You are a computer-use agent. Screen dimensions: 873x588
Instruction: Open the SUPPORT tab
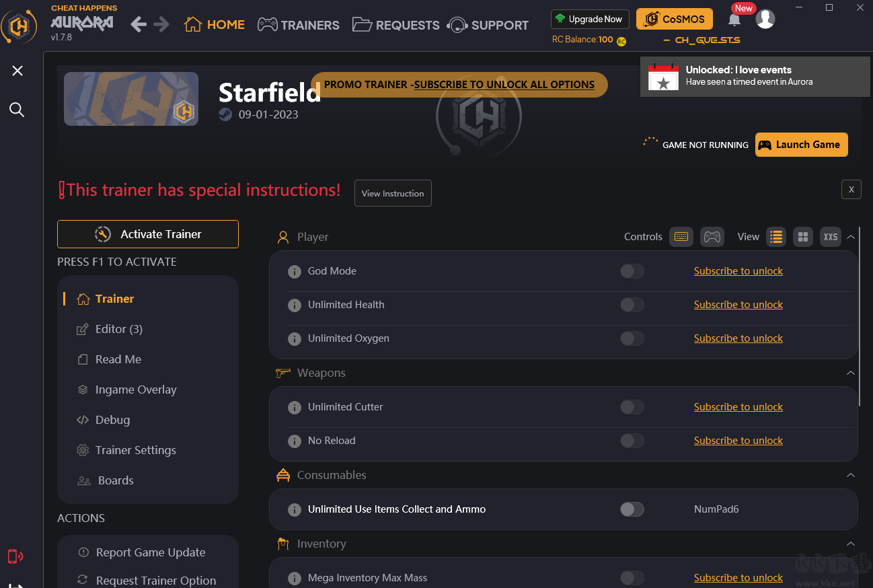pyautogui.click(x=488, y=25)
